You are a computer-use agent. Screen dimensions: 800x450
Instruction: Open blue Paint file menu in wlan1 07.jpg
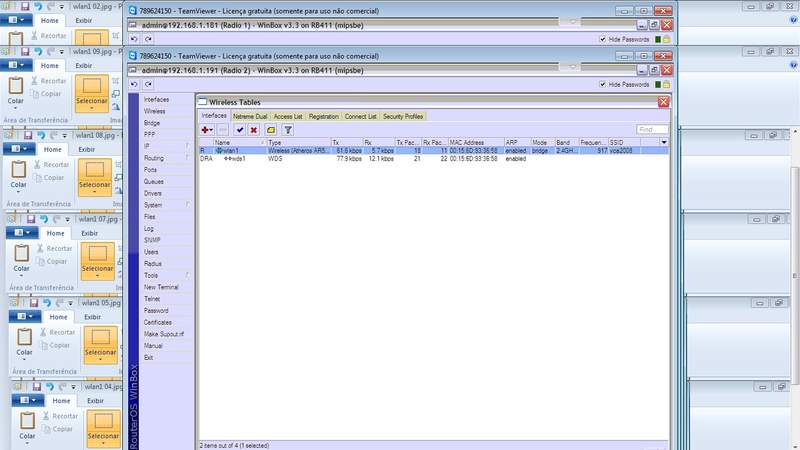point(22,233)
